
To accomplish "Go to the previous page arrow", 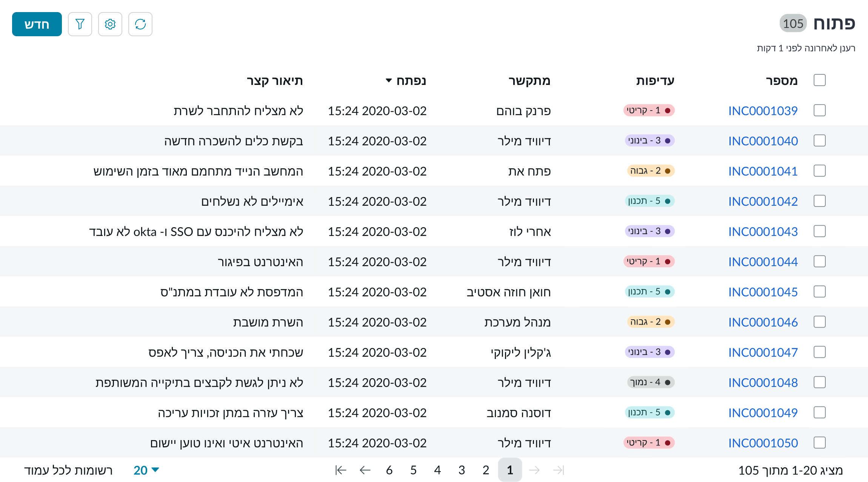I will coord(364,470).
